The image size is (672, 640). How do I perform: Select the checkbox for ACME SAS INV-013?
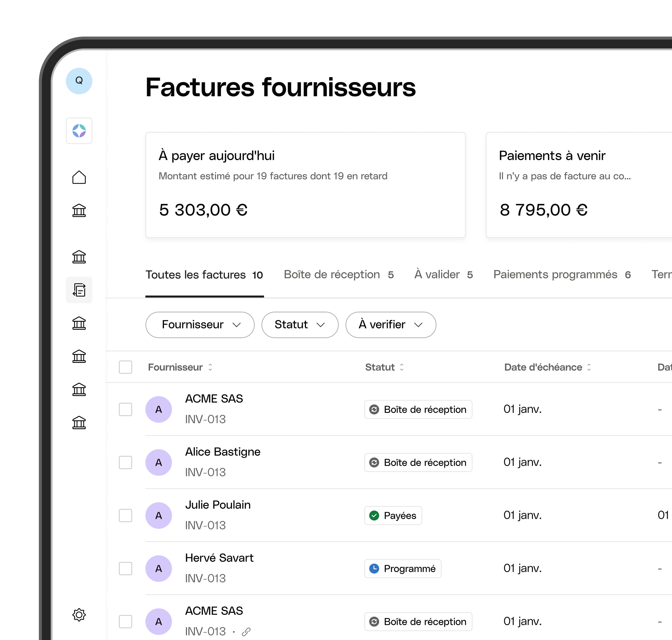click(125, 409)
